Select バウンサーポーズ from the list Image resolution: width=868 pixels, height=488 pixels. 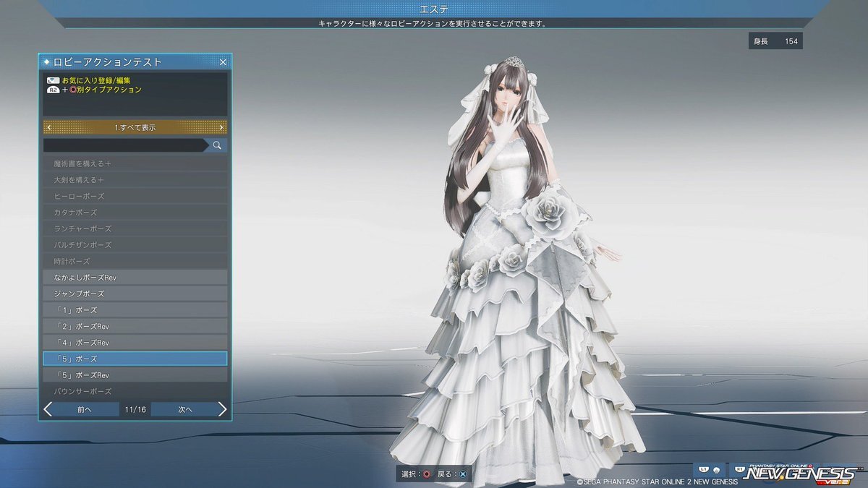135,391
